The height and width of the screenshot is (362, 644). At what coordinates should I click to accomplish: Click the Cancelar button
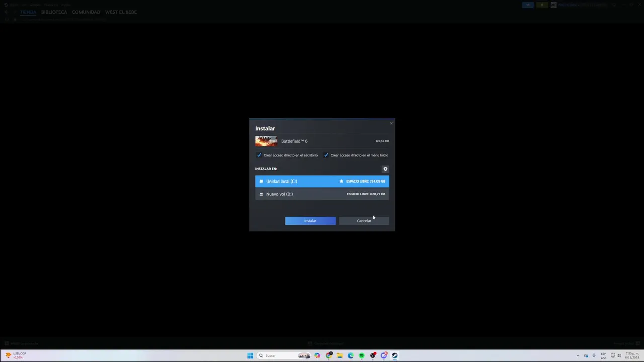364,221
